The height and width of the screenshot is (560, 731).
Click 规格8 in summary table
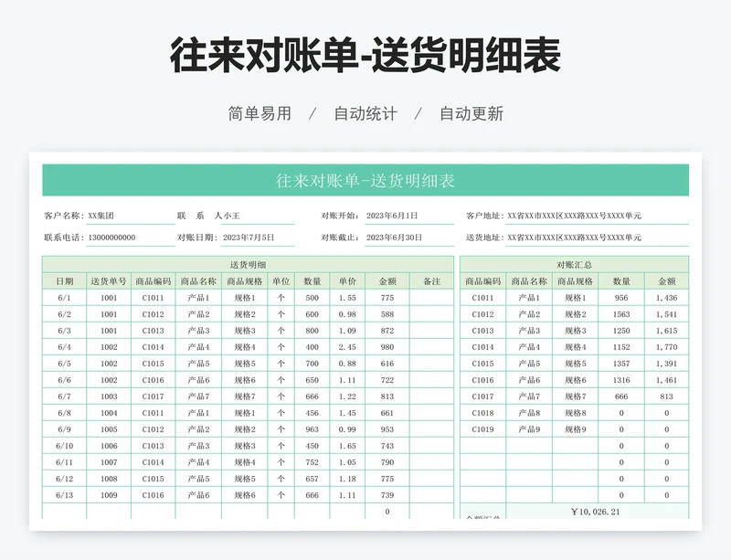coord(576,413)
